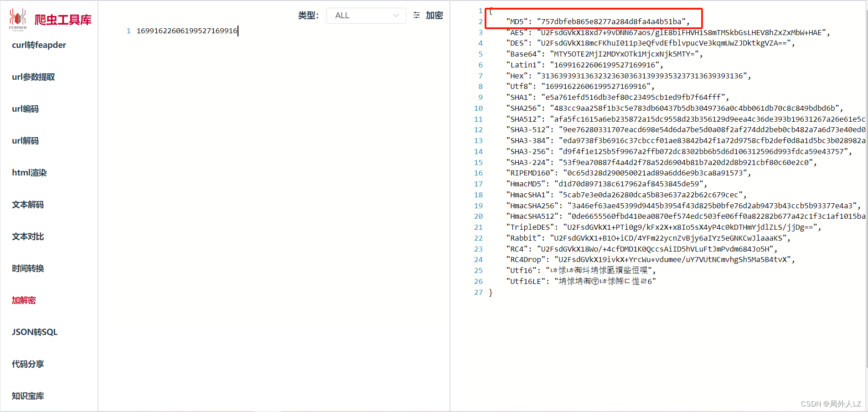Click the SHA3-512 result line

[x=686, y=130]
